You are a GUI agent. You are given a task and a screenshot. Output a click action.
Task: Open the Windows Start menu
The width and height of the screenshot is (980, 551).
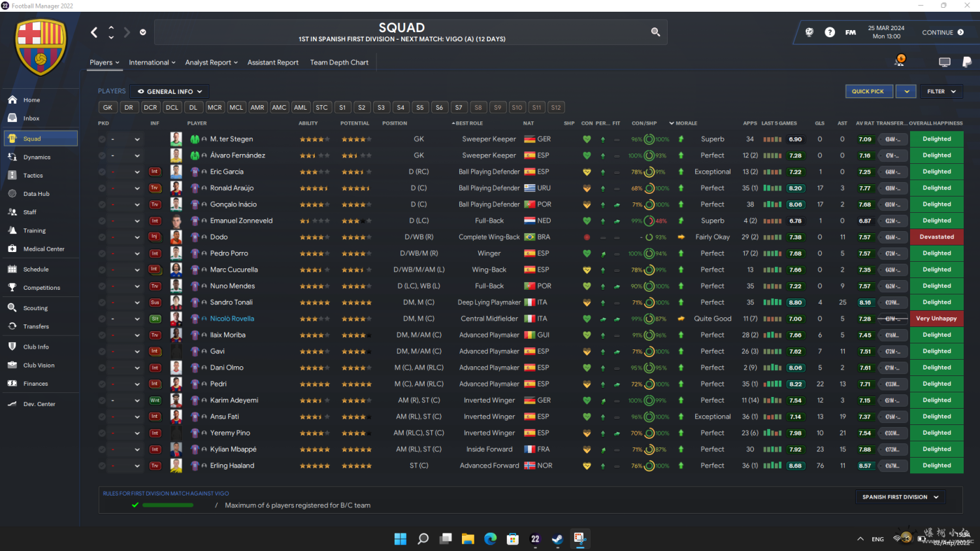[x=400, y=539]
